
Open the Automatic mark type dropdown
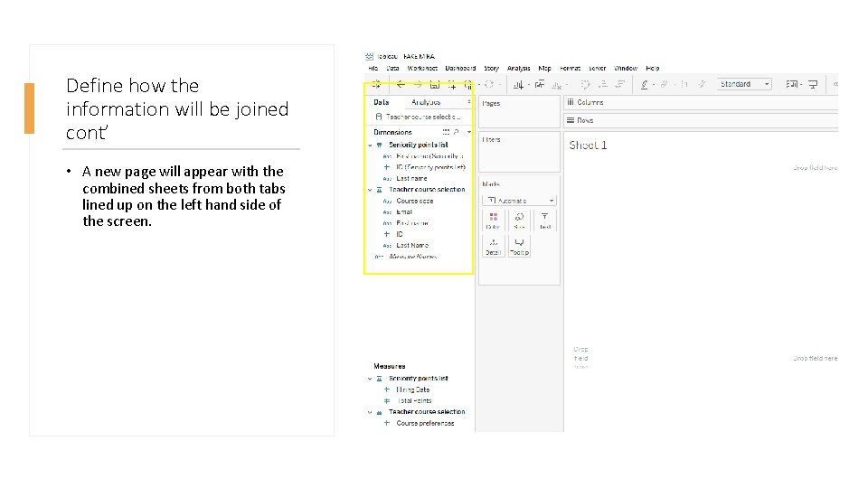point(519,201)
